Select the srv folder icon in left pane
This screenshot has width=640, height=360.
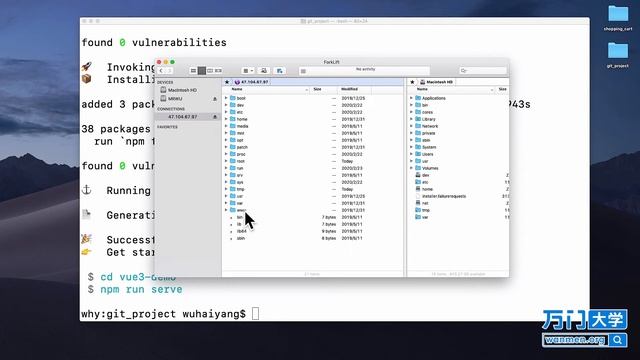[233, 175]
